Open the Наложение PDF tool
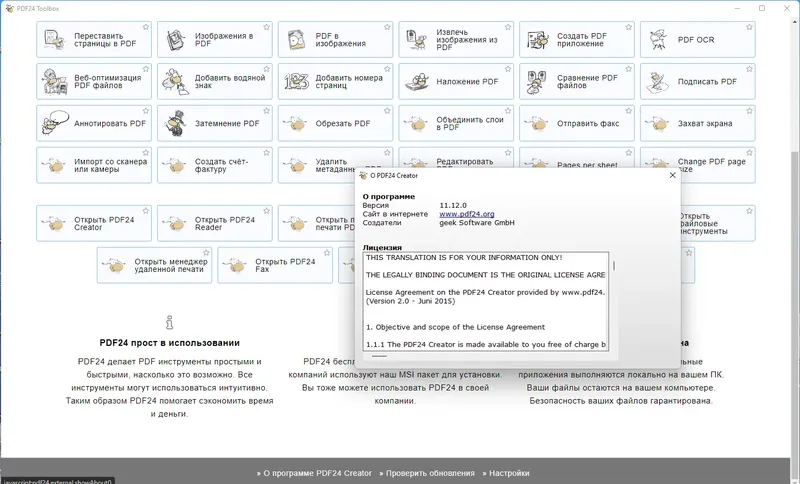The image size is (800, 484). coord(456,82)
